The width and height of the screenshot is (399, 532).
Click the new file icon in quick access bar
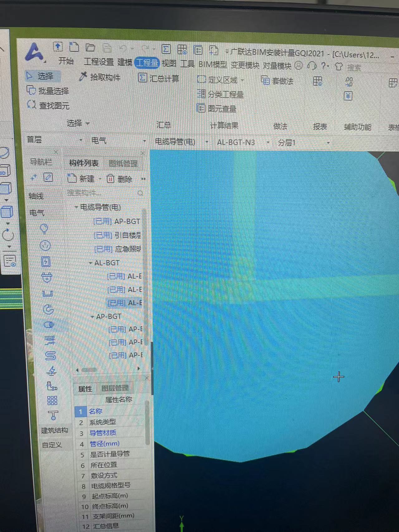tap(74, 47)
